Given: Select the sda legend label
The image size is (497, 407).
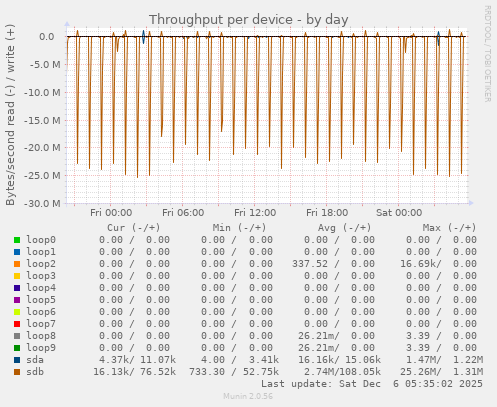Looking at the screenshot, I should (35, 360).
